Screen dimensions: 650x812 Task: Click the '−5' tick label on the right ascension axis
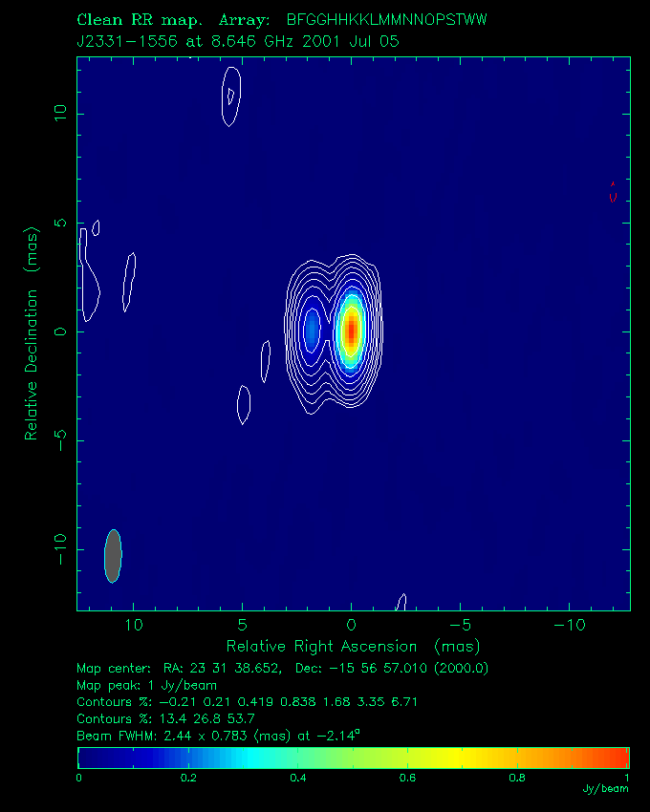point(460,625)
